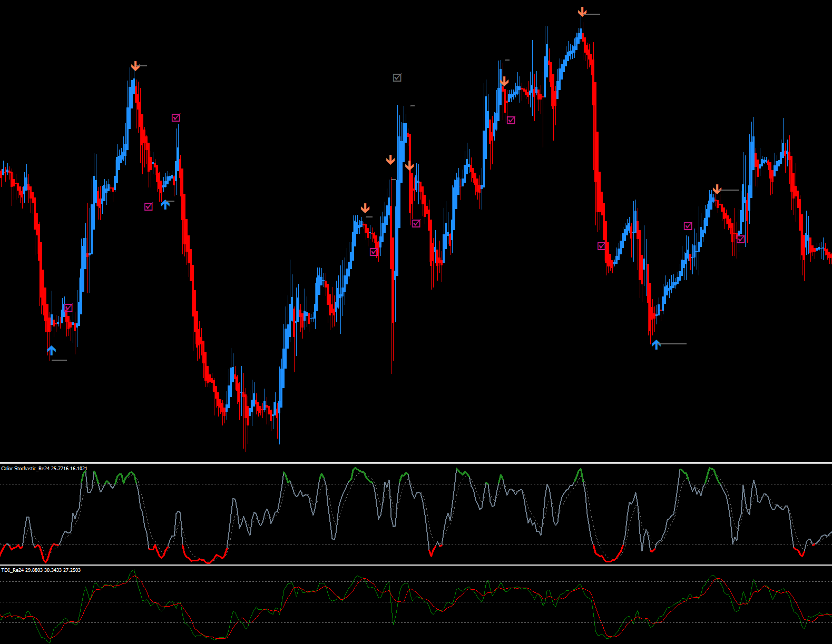The image size is (832, 644).
Task: Click the gray check mark box
Action: [397, 77]
